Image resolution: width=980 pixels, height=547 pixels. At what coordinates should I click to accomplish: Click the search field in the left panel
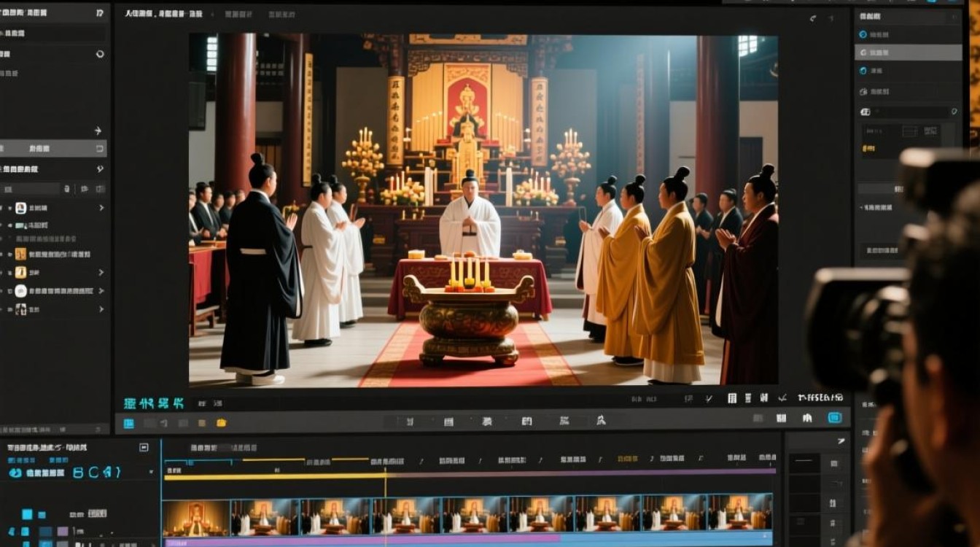[30, 189]
